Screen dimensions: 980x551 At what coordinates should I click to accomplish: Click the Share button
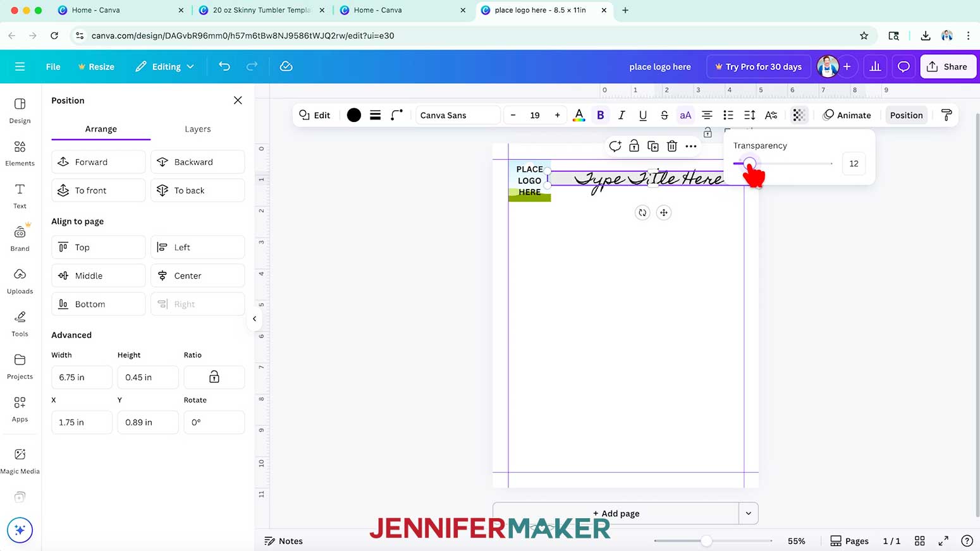tap(948, 66)
